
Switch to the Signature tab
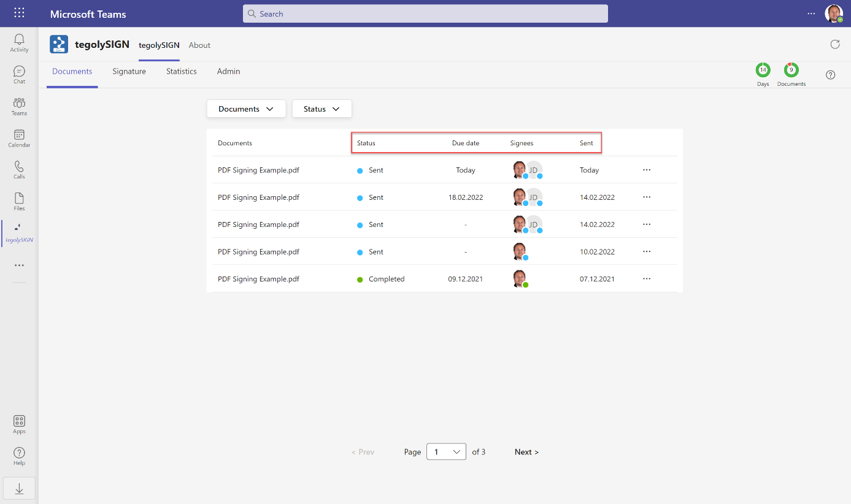[x=129, y=72]
